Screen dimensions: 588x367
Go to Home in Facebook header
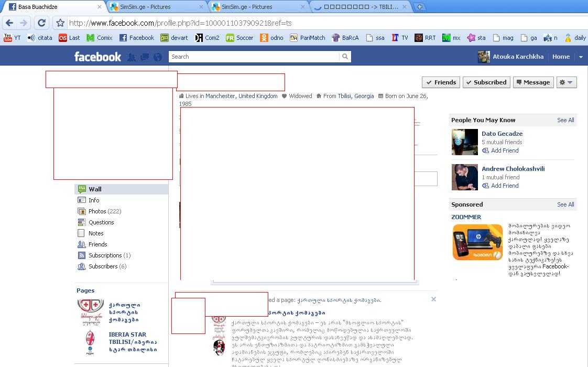(561, 57)
